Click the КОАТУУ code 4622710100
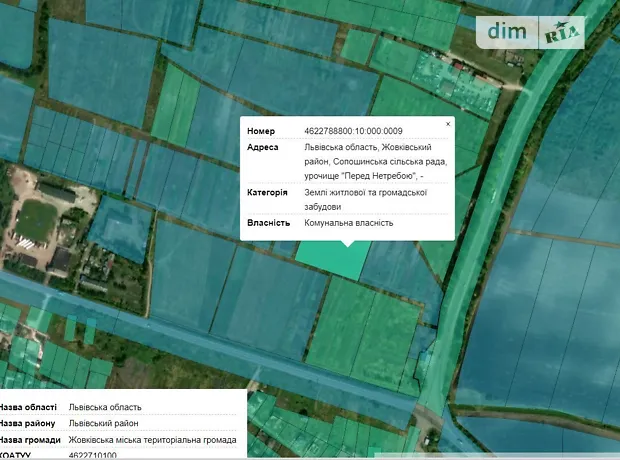This screenshot has width=620, height=460. point(93,455)
